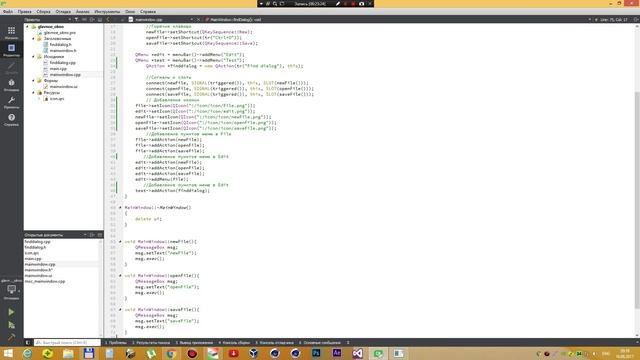Viewport: 640px width, 360px height.
Task: Open the Окно menu
Action: click(130, 12)
